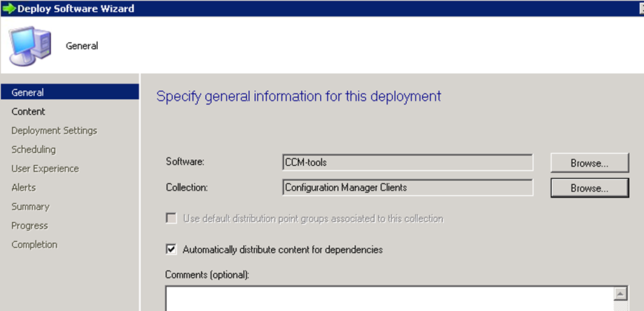This screenshot has height=311, width=644.
Task: Uncheck automatically distribute content for dependencies
Action: tap(171, 249)
